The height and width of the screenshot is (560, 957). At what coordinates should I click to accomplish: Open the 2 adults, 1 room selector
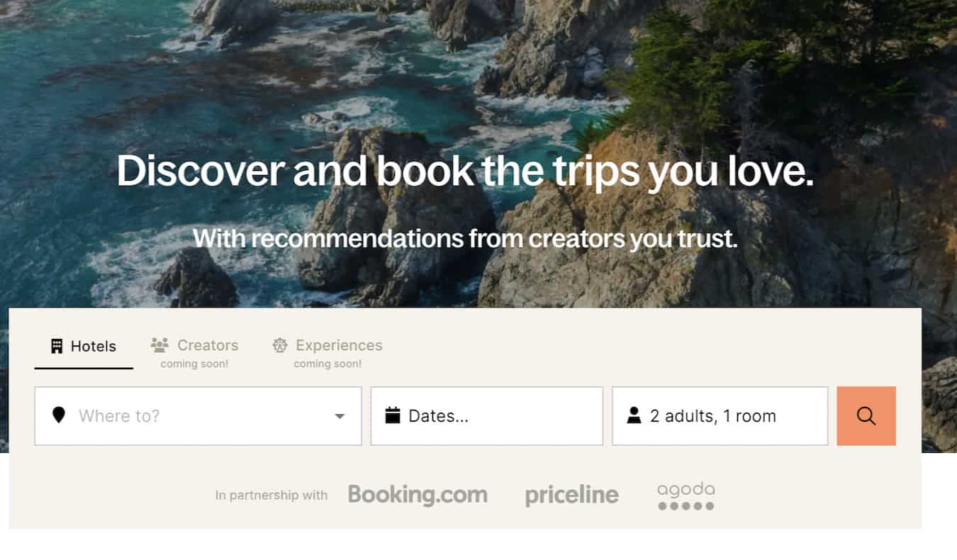pyautogui.click(x=720, y=416)
